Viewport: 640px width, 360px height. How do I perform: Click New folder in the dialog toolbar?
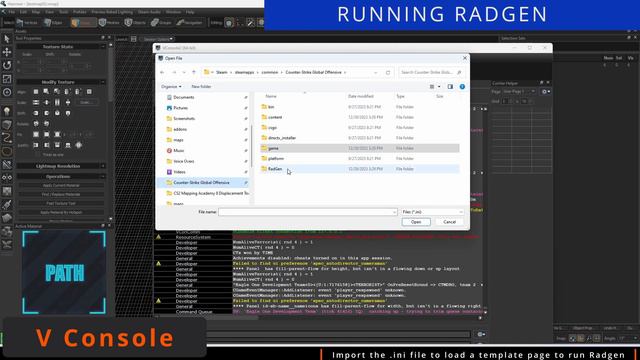(201, 87)
